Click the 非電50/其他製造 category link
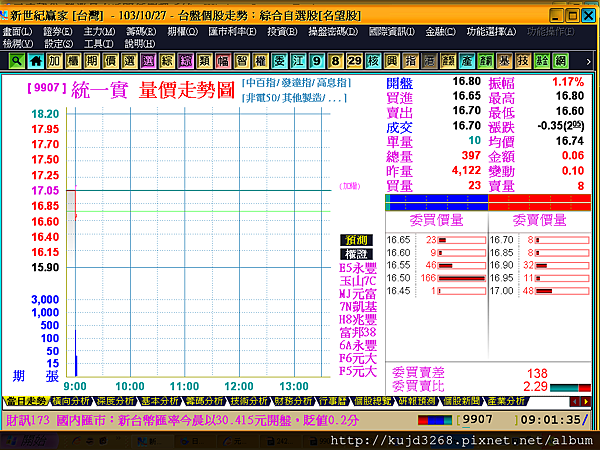 coord(294,98)
